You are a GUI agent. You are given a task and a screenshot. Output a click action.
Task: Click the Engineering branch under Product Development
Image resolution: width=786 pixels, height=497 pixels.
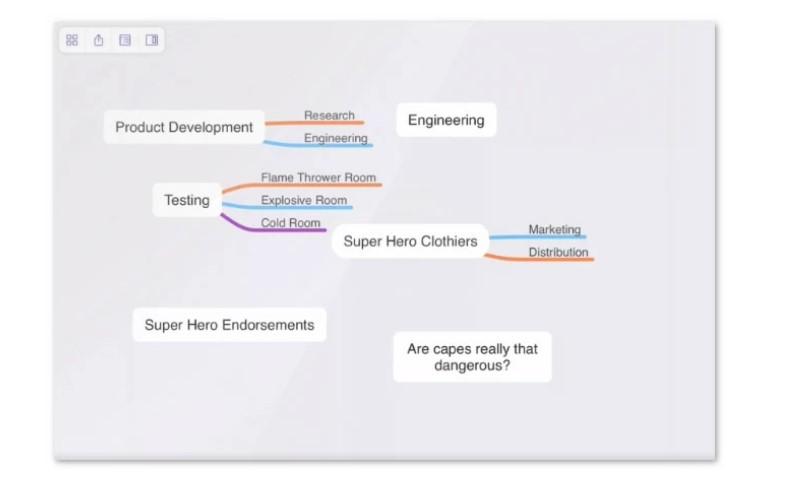[x=335, y=138]
